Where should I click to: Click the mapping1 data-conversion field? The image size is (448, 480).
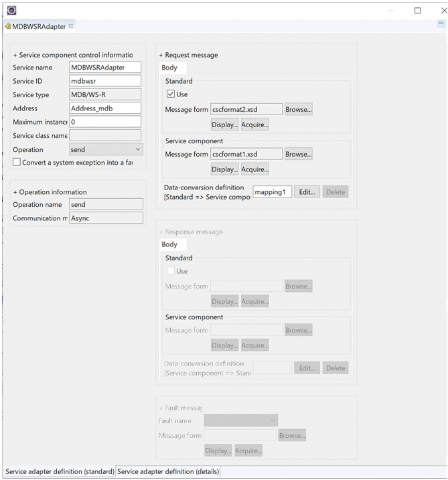click(273, 192)
